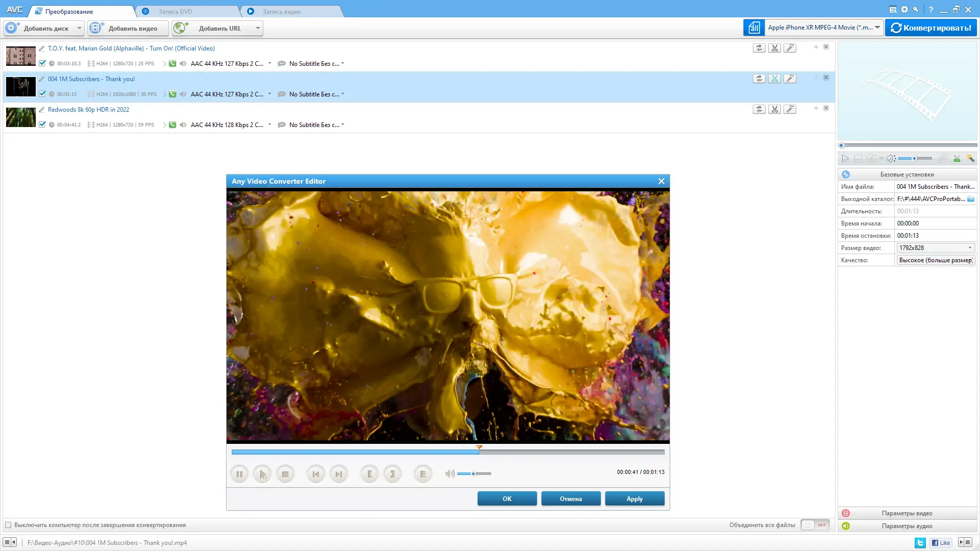Viewport: 980px width, 551px height.
Task: Click the stop button in editor
Action: click(285, 474)
